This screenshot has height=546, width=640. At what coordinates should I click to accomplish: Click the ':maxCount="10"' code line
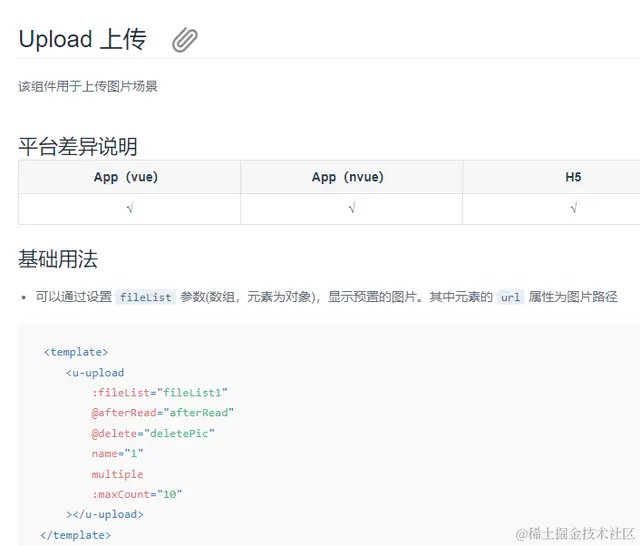(x=137, y=495)
